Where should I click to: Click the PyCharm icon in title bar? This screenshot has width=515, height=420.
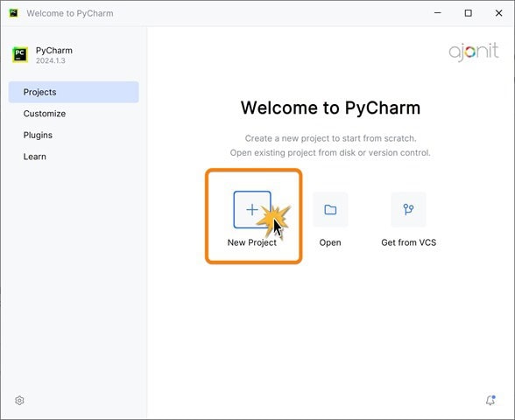tap(13, 13)
